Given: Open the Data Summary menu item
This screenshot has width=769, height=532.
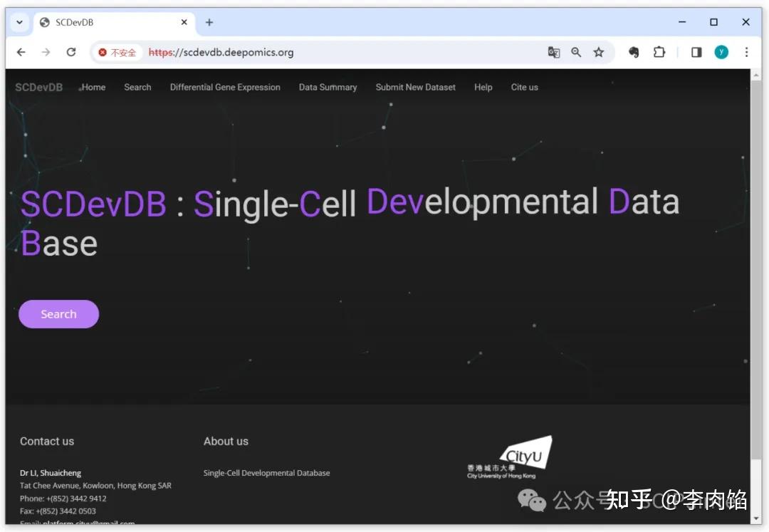Looking at the screenshot, I should 328,87.
